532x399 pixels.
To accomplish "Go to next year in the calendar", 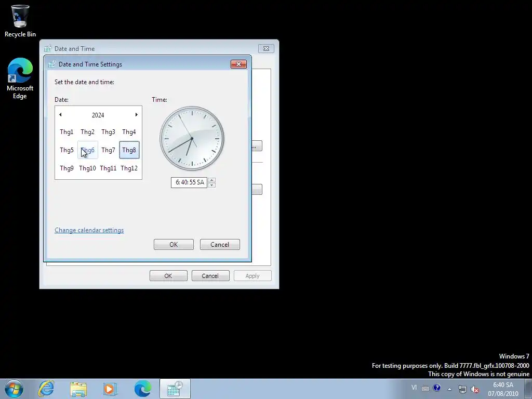I will click(137, 115).
